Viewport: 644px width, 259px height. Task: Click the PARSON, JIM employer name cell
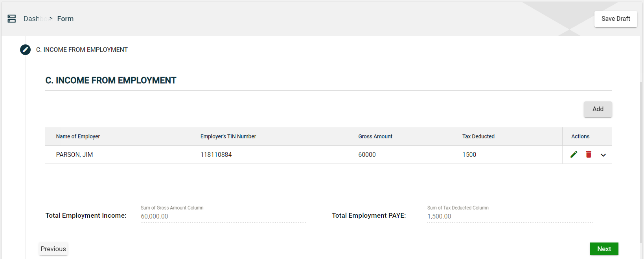point(75,155)
